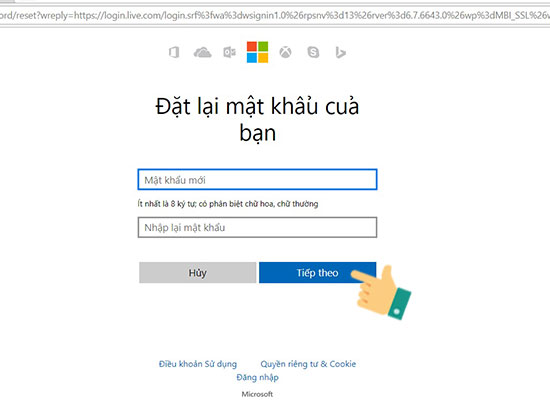Open 'Quyền riêng tư & Cookie' link
The height and width of the screenshot is (400, 550).
[308, 364]
